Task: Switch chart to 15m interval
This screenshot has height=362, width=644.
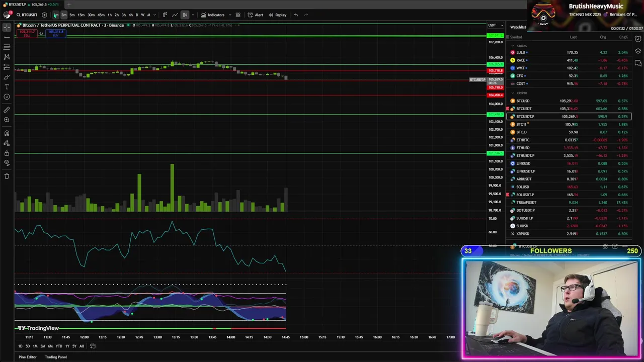Action: point(81,15)
